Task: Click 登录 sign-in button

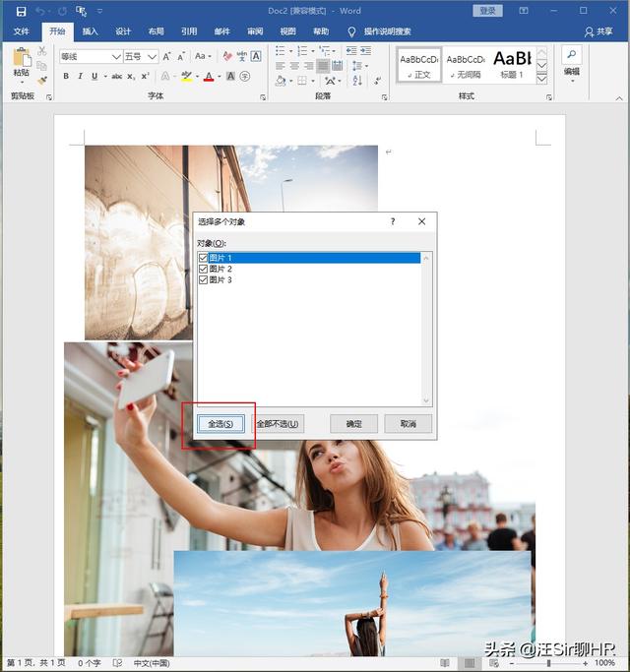Action: pyautogui.click(x=487, y=11)
